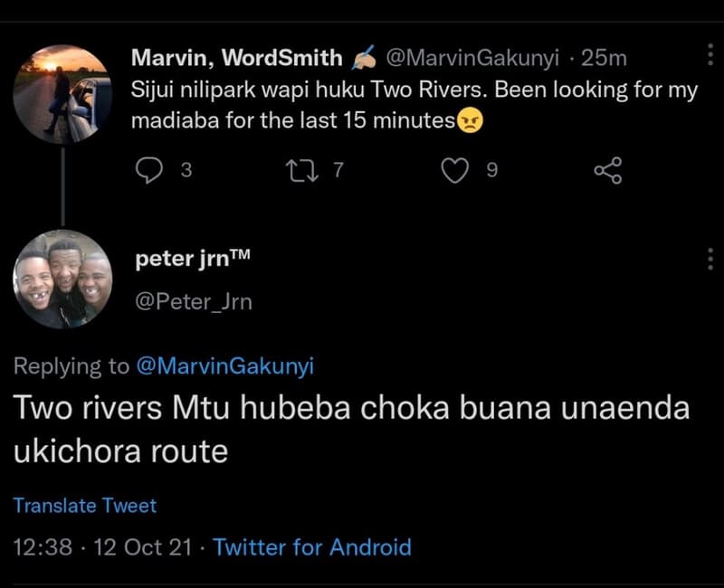Click the like count of 9
This screenshot has width=724, height=588.
pyautogui.click(x=490, y=167)
